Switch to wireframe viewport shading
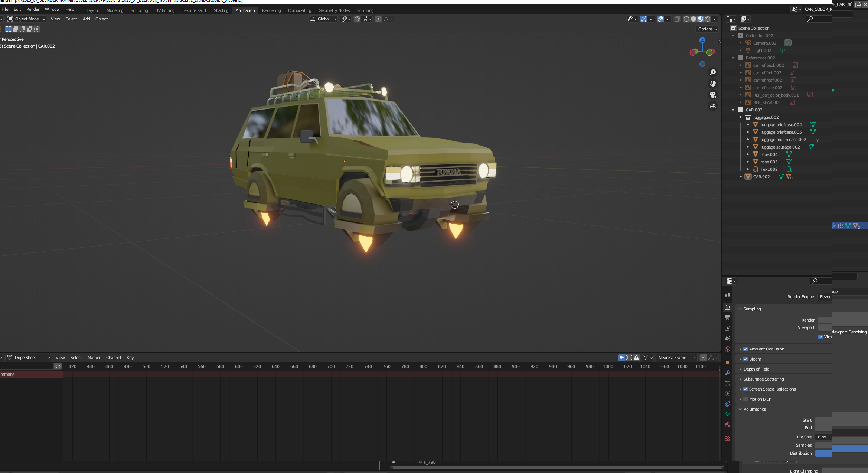This screenshot has width=868, height=473. 686,19
